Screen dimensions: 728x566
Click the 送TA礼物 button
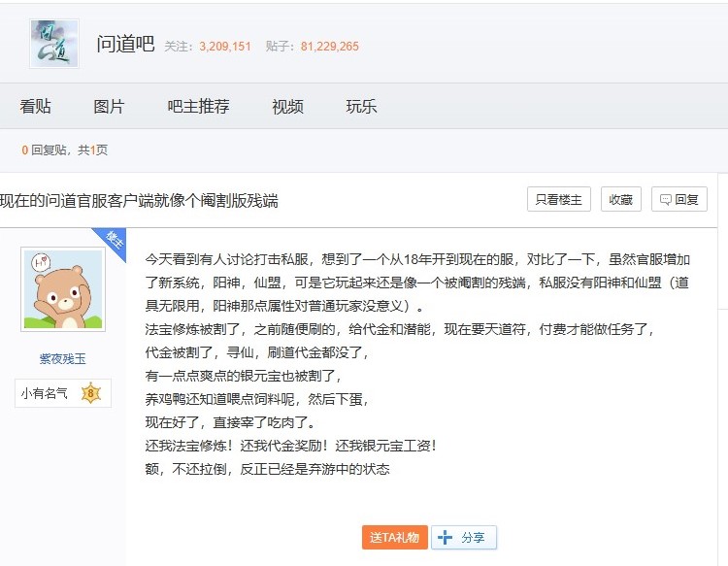(395, 537)
